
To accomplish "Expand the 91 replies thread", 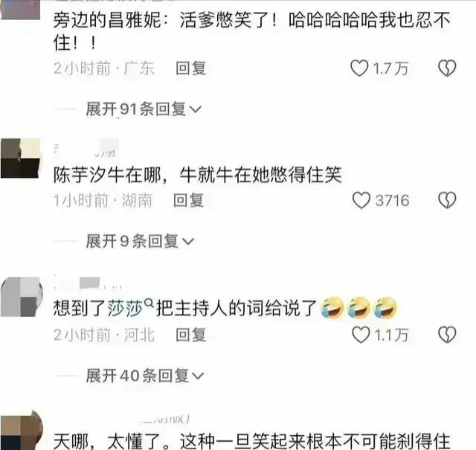I will 144,109.
